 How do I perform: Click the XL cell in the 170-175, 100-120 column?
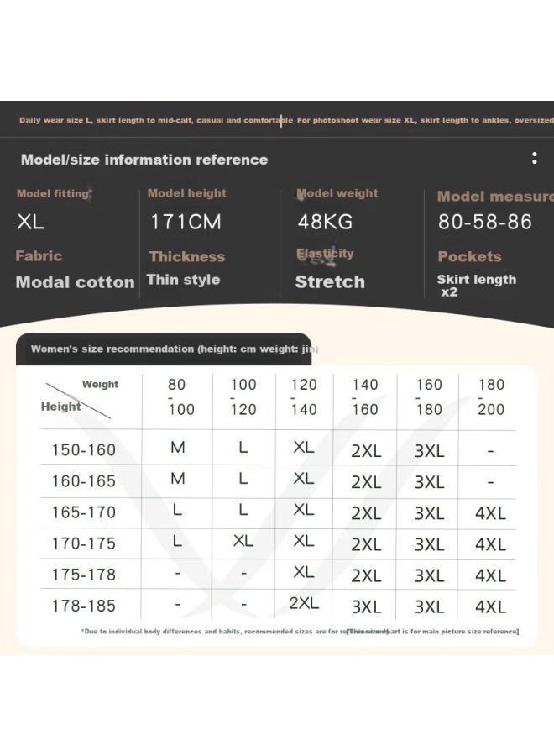coord(243,540)
